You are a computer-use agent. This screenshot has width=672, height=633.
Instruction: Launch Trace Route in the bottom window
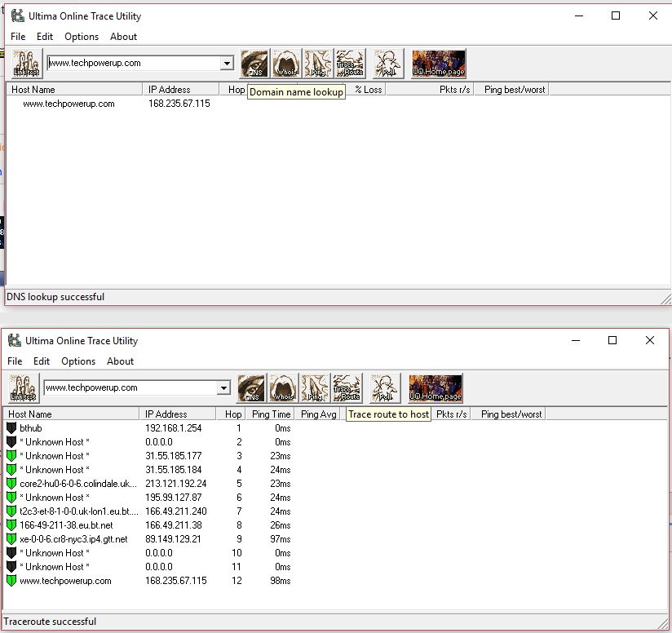[x=347, y=388]
